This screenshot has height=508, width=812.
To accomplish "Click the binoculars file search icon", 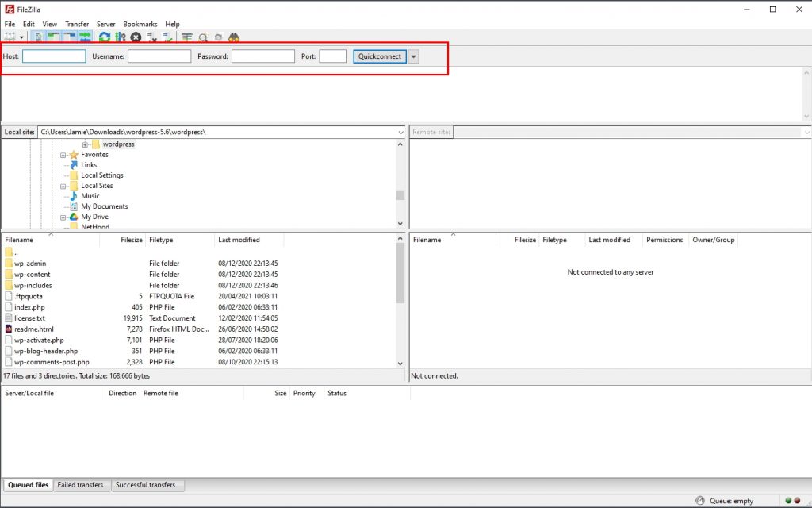I will click(x=234, y=37).
